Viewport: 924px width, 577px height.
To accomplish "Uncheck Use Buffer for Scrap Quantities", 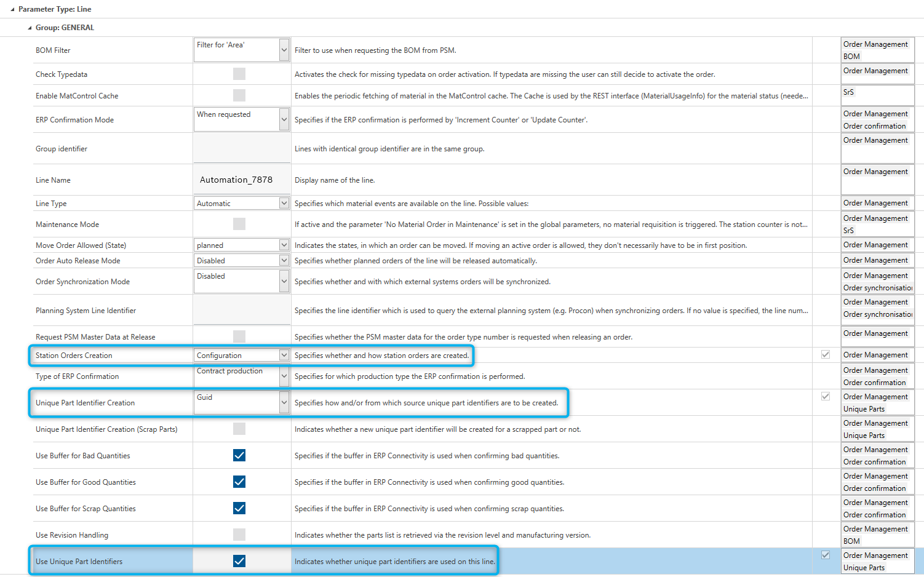I will point(239,508).
